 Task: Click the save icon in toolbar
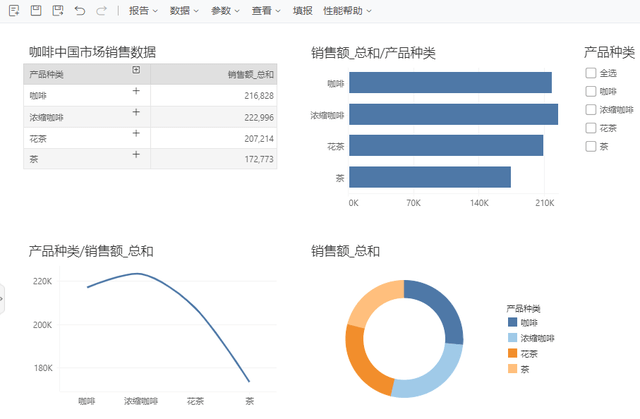36,10
